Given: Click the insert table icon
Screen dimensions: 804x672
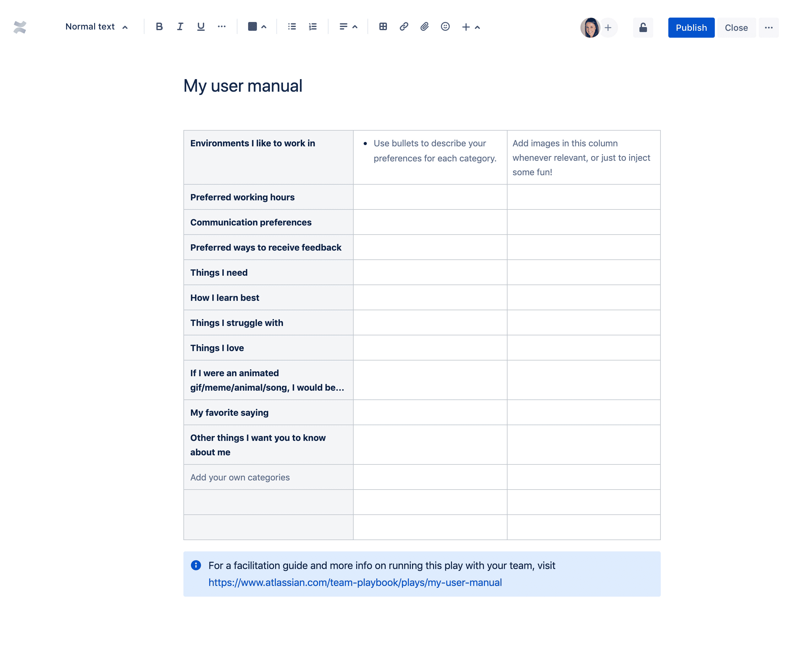Looking at the screenshot, I should [x=382, y=27].
